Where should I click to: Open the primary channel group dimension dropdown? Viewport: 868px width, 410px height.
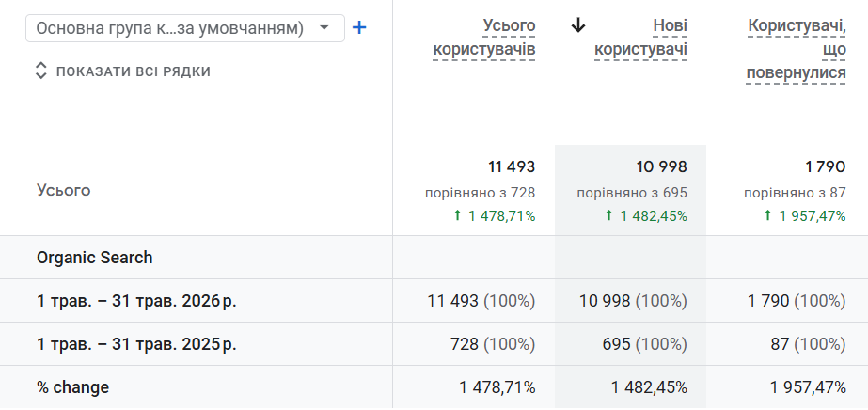click(185, 28)
